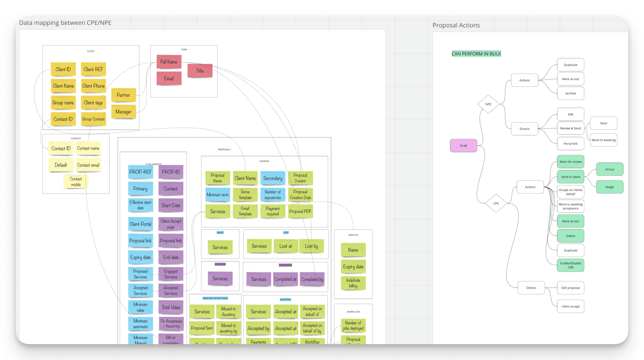
Task: Click the green Send to client box
Action: pyautogui.click(x=570, y=177)
